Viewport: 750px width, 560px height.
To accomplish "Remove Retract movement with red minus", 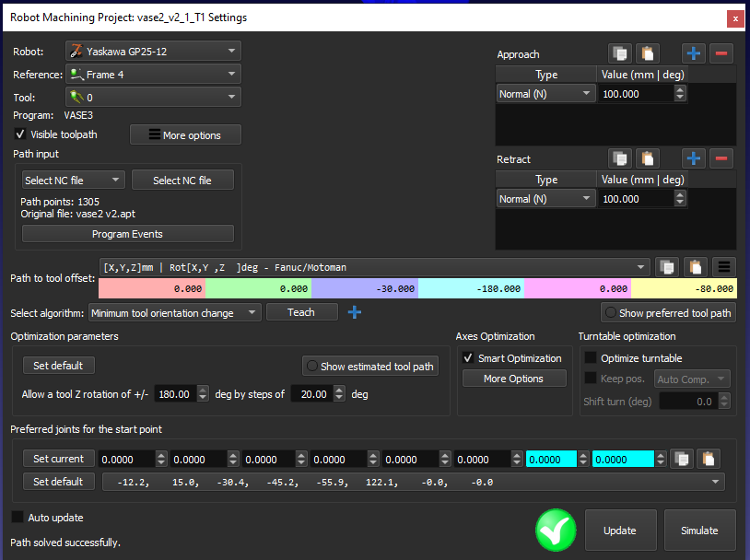I will (x=721, y=159).
